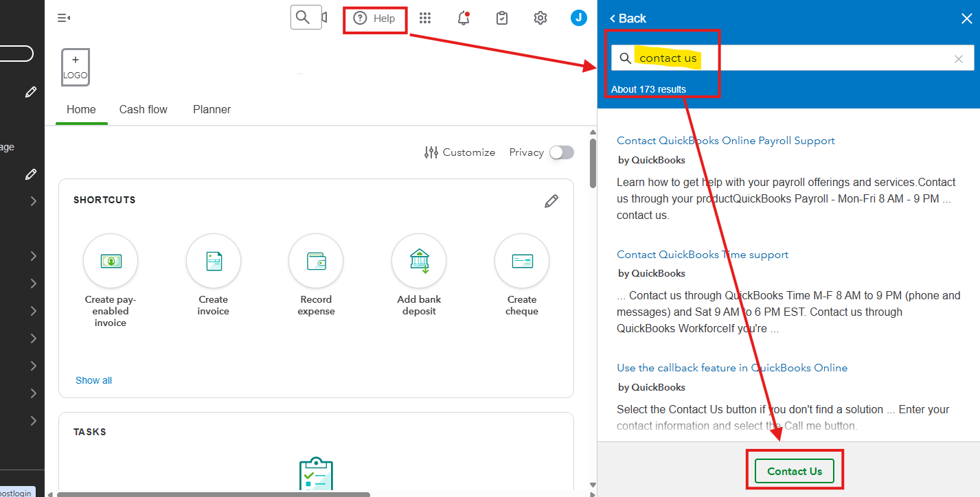Open the apps grid icon
The width and height of the screenshot is (980, 497).
tap(425, 19)
